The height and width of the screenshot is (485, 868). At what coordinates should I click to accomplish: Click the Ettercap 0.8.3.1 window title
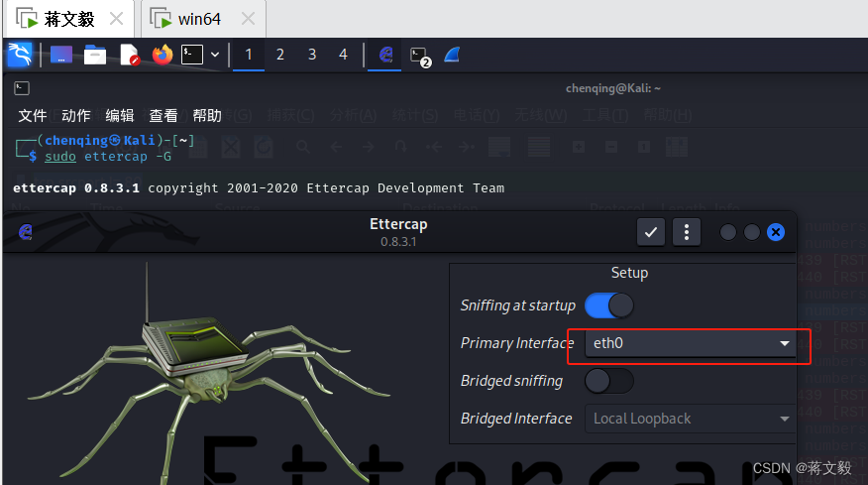click(398, 232)
